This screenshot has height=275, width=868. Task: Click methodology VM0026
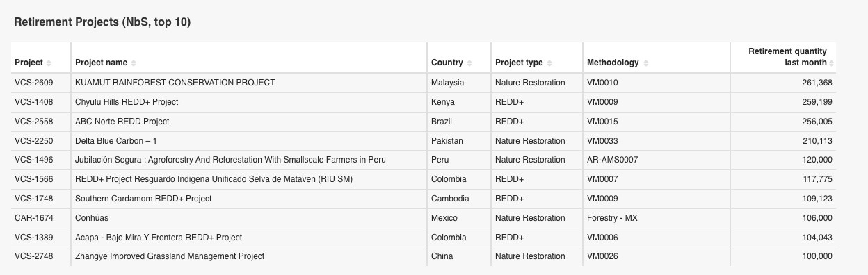602,256
